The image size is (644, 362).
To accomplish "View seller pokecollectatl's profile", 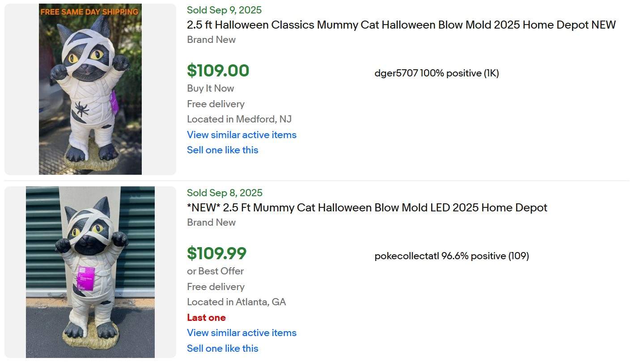I will 402,256.
